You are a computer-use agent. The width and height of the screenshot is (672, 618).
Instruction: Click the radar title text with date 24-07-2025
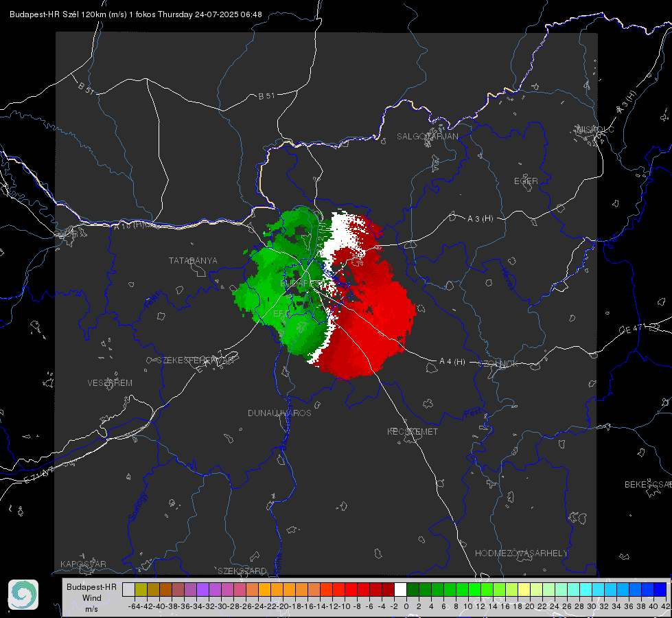pos(135,14)
